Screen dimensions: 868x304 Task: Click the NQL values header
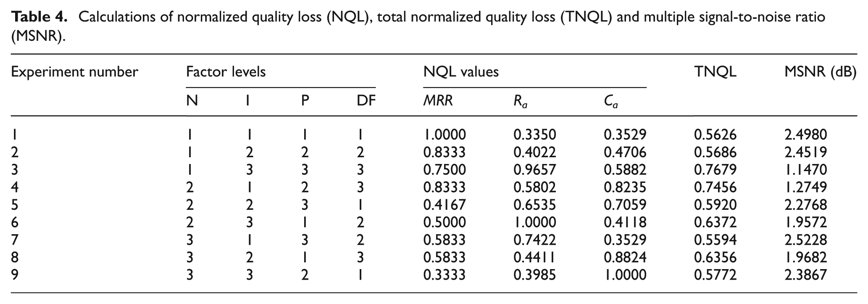(x=461, y=72)
